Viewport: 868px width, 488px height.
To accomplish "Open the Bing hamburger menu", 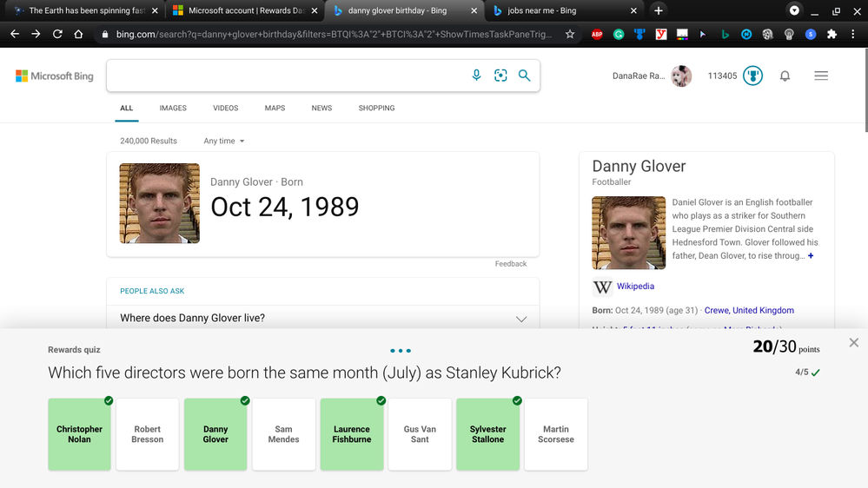I will click(x=821, y=76).
